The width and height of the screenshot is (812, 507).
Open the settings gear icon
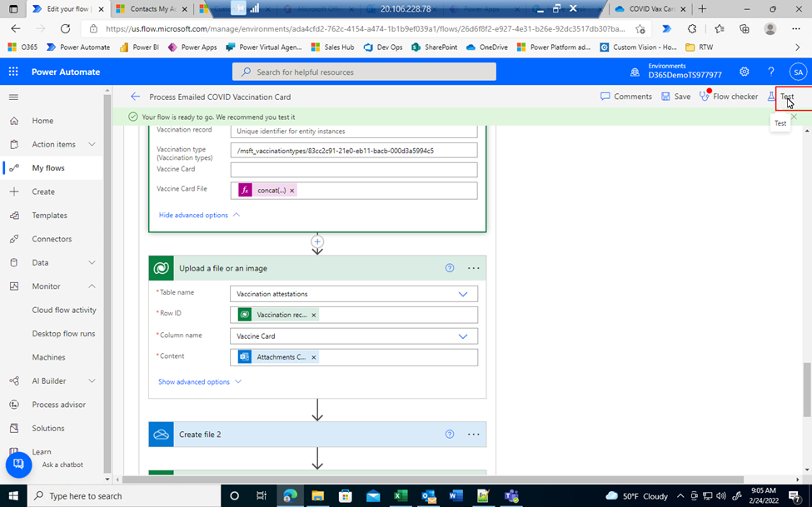tap(745, 72)
